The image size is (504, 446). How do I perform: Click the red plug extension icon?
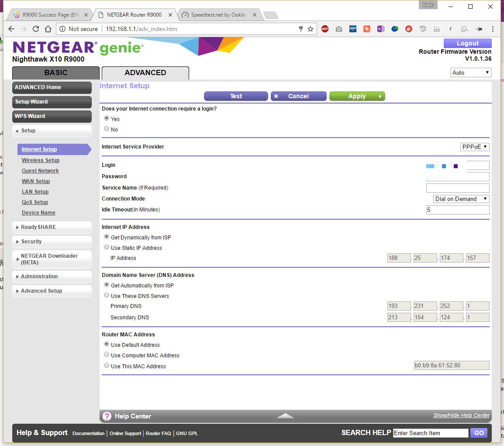tap(409, 29)
